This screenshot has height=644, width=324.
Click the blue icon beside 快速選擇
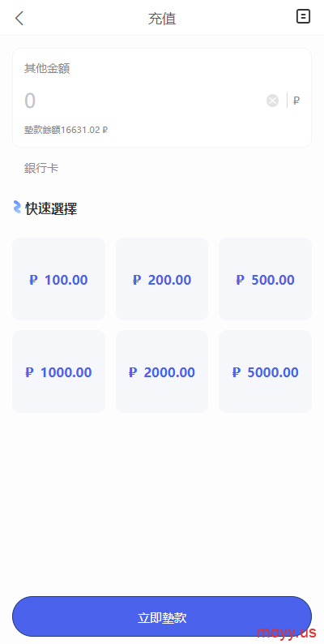pyautogui.click(x=17, y=207)
